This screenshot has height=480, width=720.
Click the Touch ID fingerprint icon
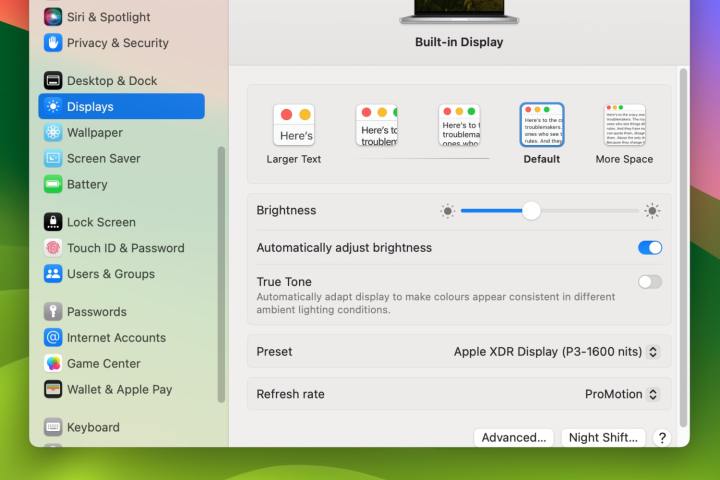tap(53, 248)
